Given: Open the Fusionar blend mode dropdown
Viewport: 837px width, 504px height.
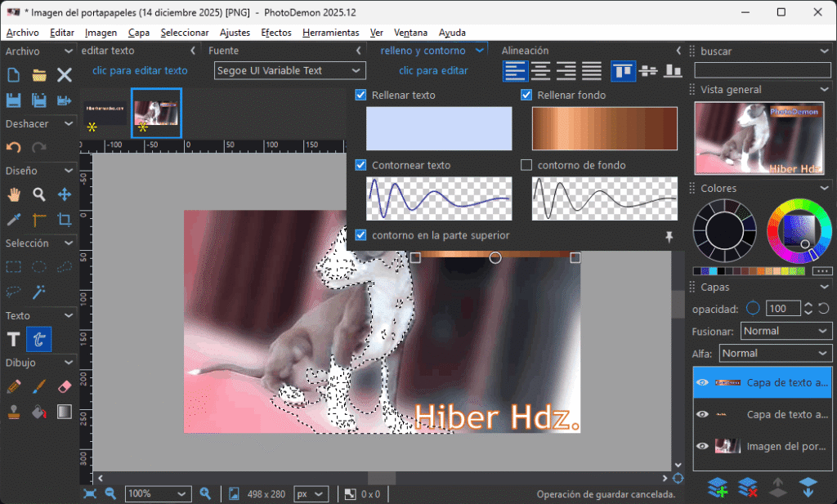Looking at the screenshot, I should pyautogui.click(x=786, y=331).
